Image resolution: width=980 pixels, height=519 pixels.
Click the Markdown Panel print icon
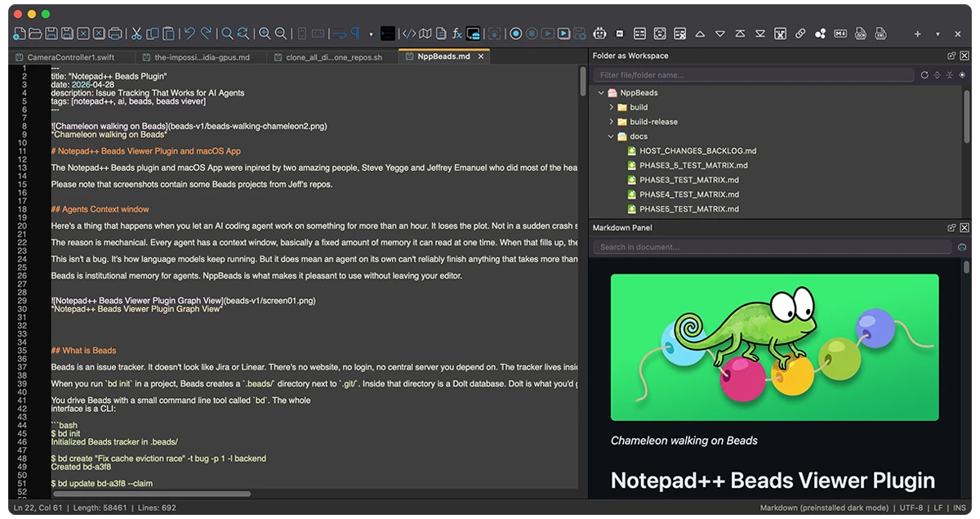(x=961, y=247)
